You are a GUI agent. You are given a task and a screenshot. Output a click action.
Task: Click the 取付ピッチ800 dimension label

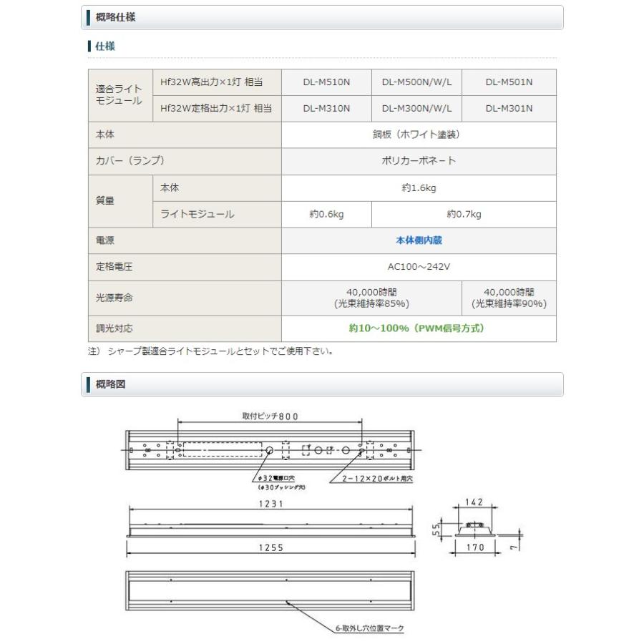[270, 416]
